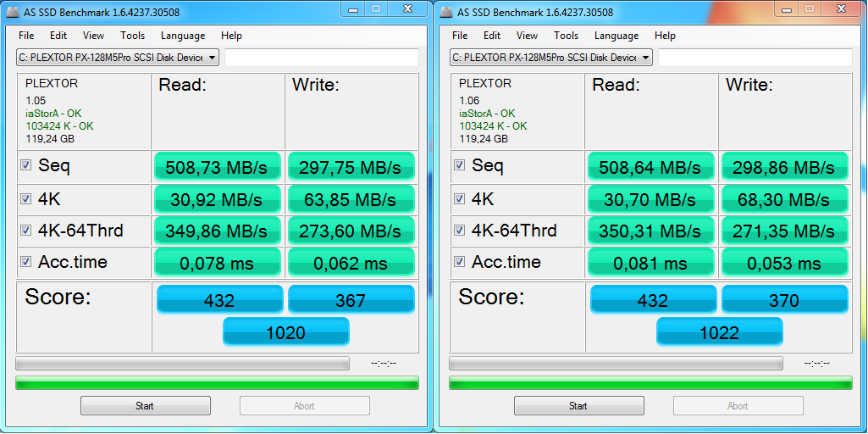Click gray progress bar in right window

616,364
